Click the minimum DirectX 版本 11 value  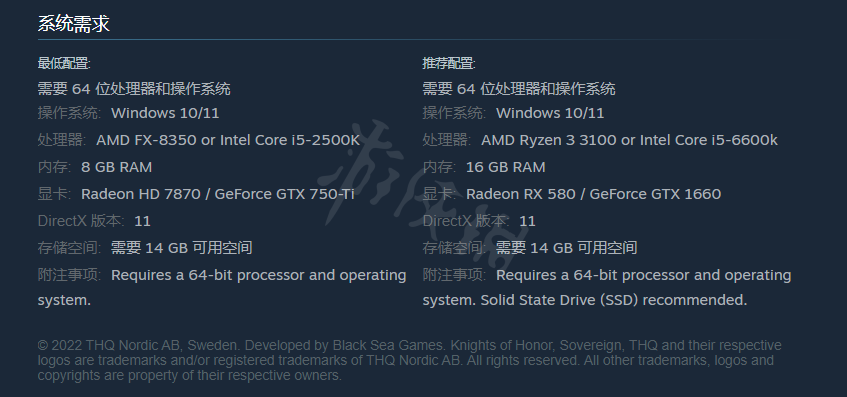tap(143, 221)
